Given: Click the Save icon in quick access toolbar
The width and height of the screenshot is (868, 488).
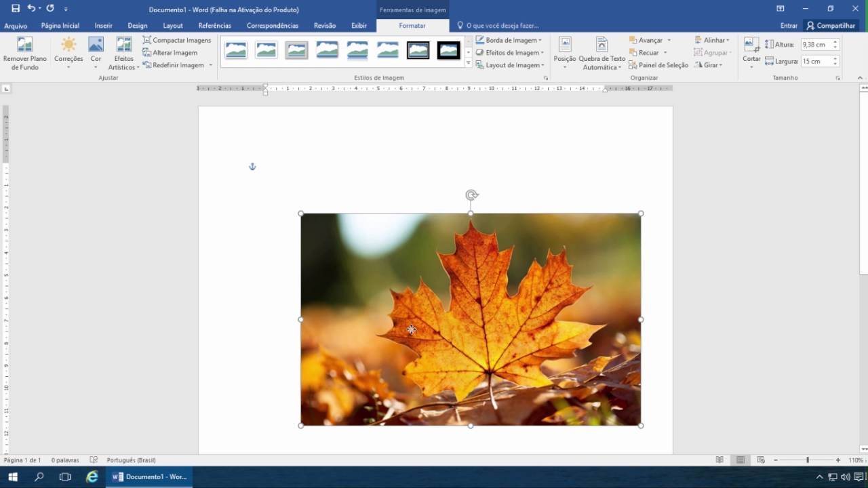Looking at the screenshot, I should pos(16,9).
